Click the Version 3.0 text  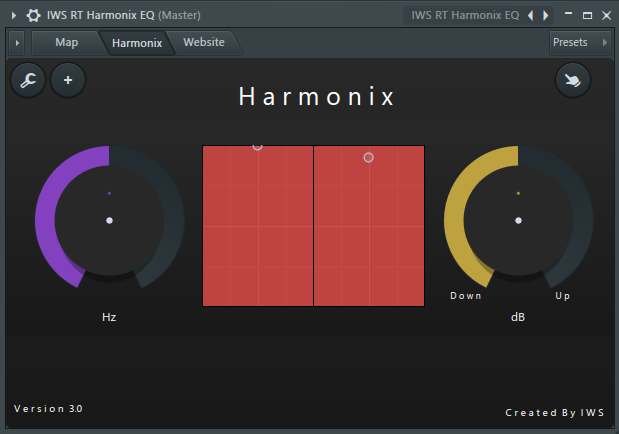48,409
